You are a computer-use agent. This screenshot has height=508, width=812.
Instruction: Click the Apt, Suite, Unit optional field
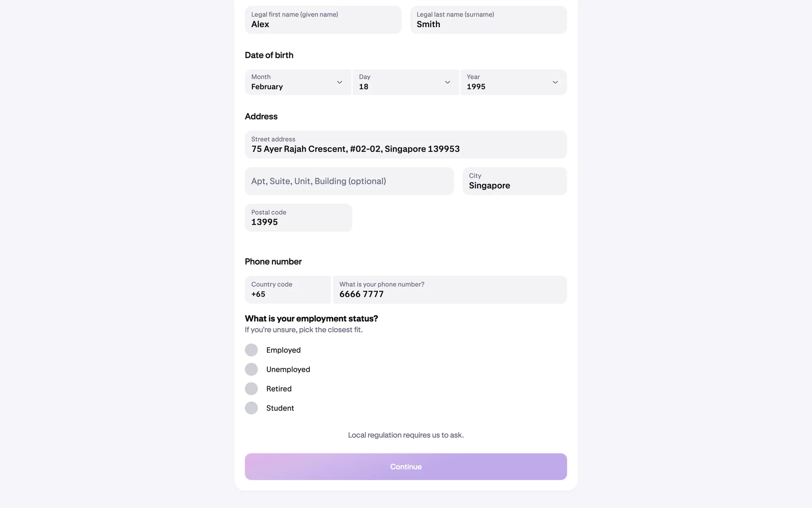coord(349,181)
